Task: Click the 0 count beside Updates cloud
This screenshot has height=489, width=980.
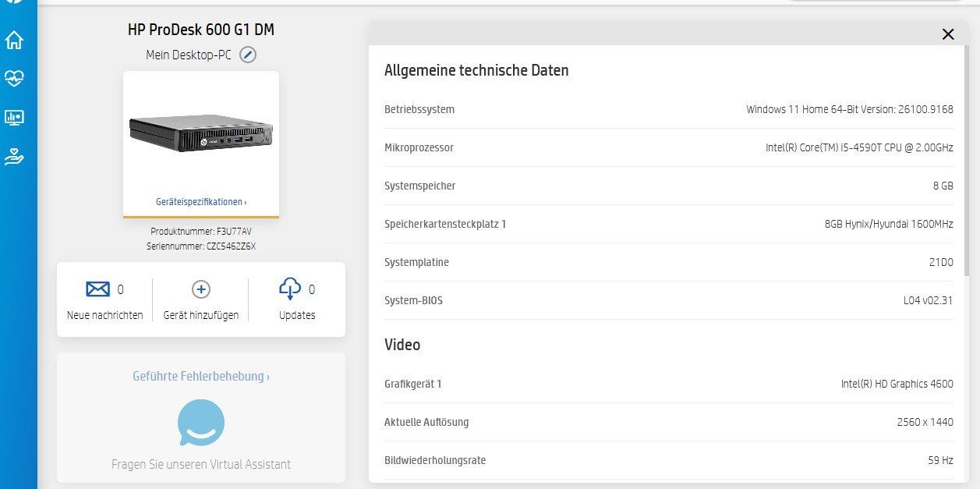Action: tap(312, 289)
